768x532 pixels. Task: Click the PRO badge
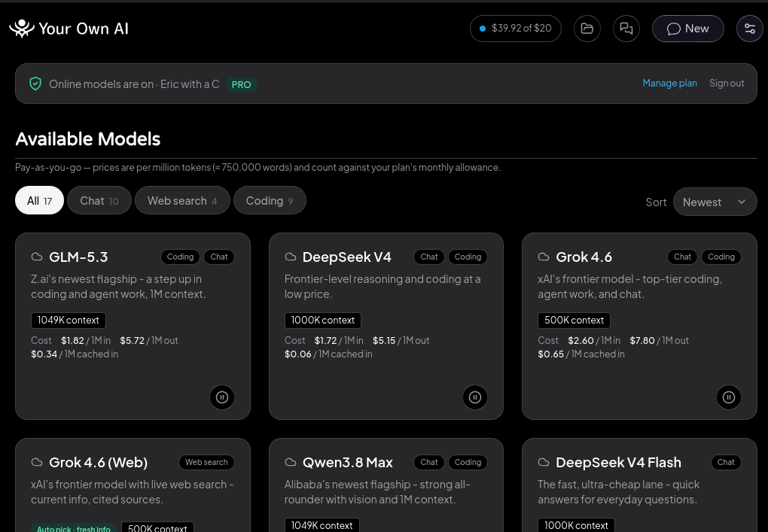pos(241,85)
